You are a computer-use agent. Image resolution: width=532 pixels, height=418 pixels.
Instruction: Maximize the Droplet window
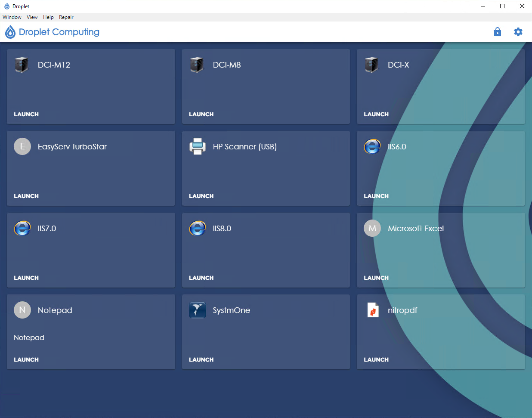pyautogui.click(x=502, y=6)
